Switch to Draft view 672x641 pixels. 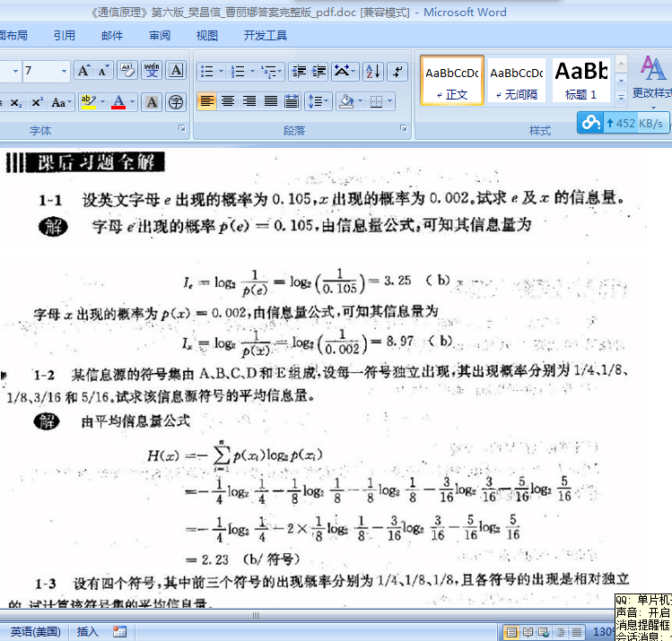coord(577,632)
